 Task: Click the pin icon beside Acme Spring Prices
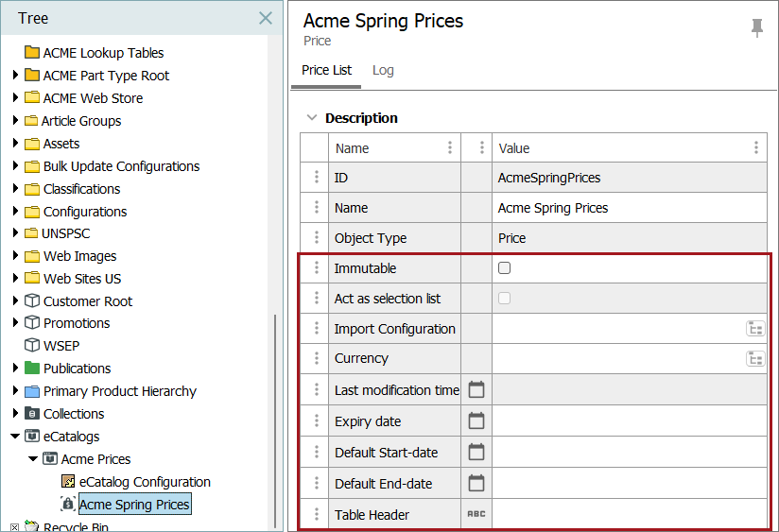[x=756, y=27]
